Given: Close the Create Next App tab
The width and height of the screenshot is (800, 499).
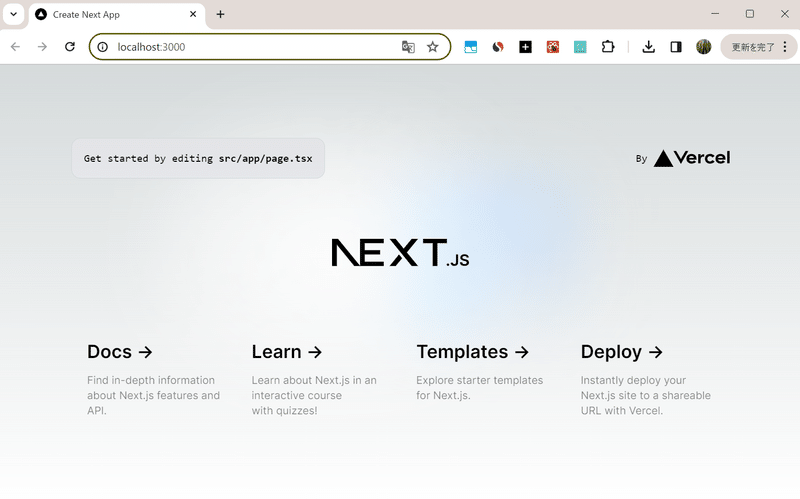Looking at the screenshot, I should click(193, 14).
